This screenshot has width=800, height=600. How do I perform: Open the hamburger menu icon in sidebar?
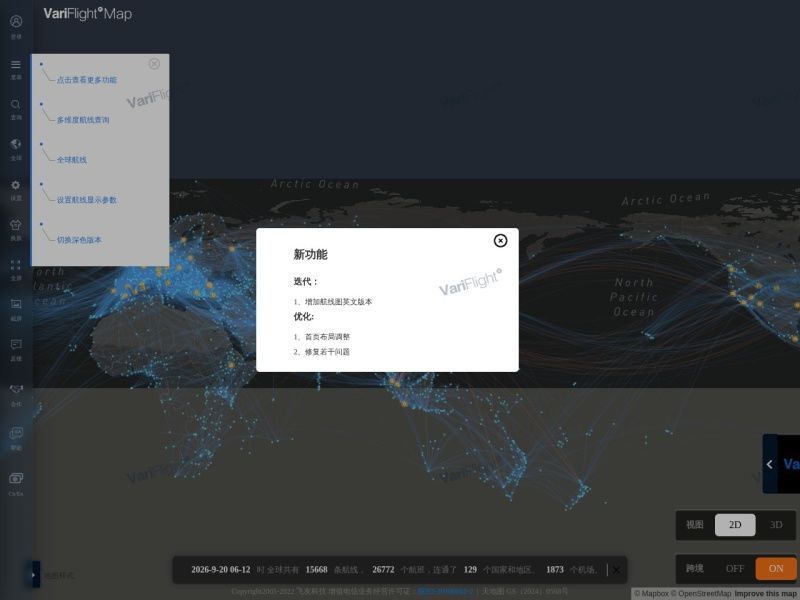(x=16, y=64)
